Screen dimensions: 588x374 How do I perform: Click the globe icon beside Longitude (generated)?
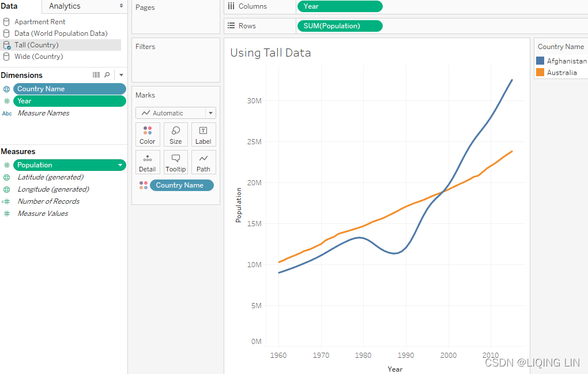point(7,189)
